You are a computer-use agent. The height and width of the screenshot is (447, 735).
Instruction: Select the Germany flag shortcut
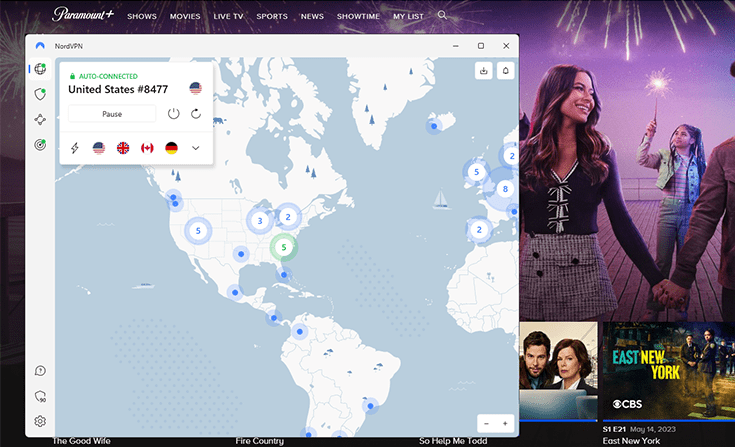pos(172,148)
